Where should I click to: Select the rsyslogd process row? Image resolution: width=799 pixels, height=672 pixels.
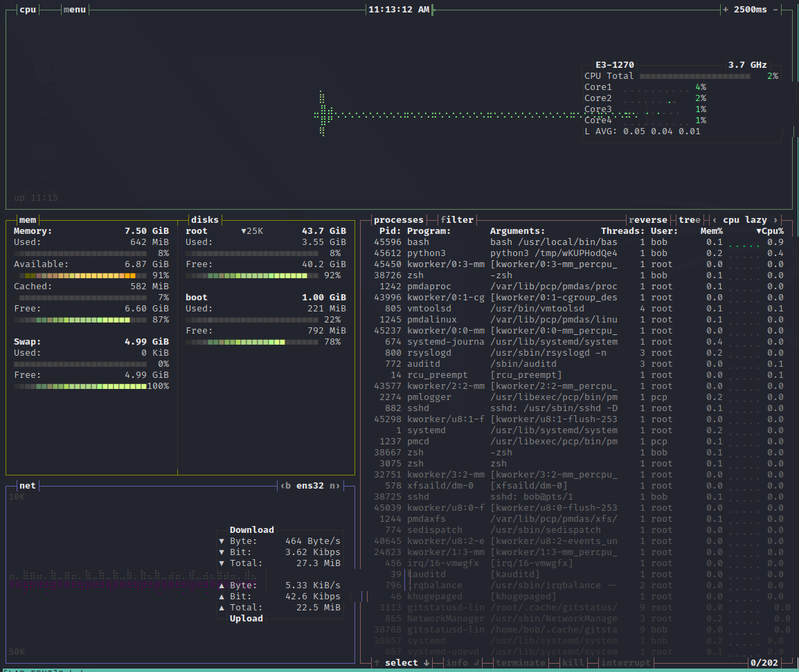578,352
